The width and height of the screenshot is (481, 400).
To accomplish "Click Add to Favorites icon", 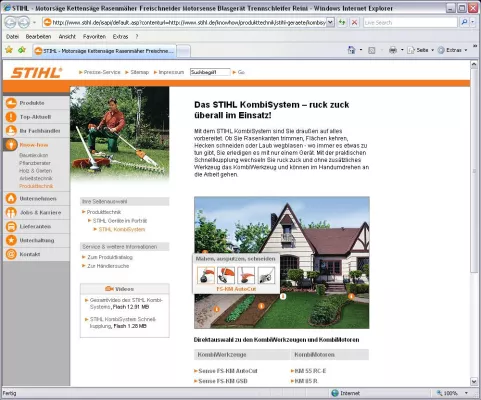I will point(22,50).
